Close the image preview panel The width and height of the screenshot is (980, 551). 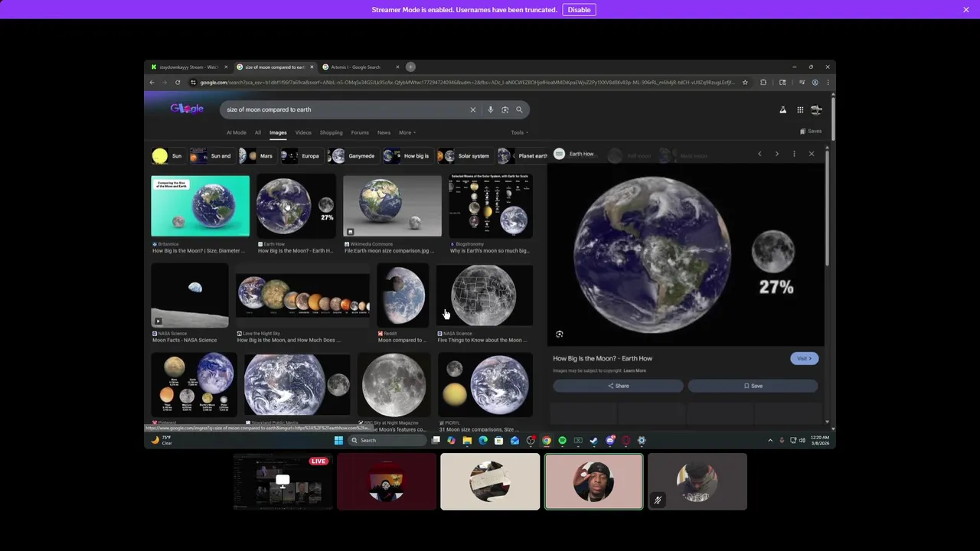pyautogui.click(x=812, y=154)
